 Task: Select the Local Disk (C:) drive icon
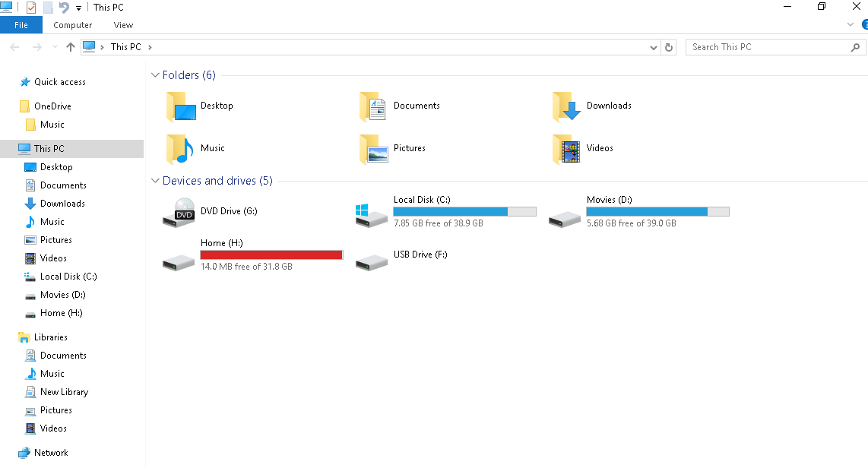[x=371, y=215]
